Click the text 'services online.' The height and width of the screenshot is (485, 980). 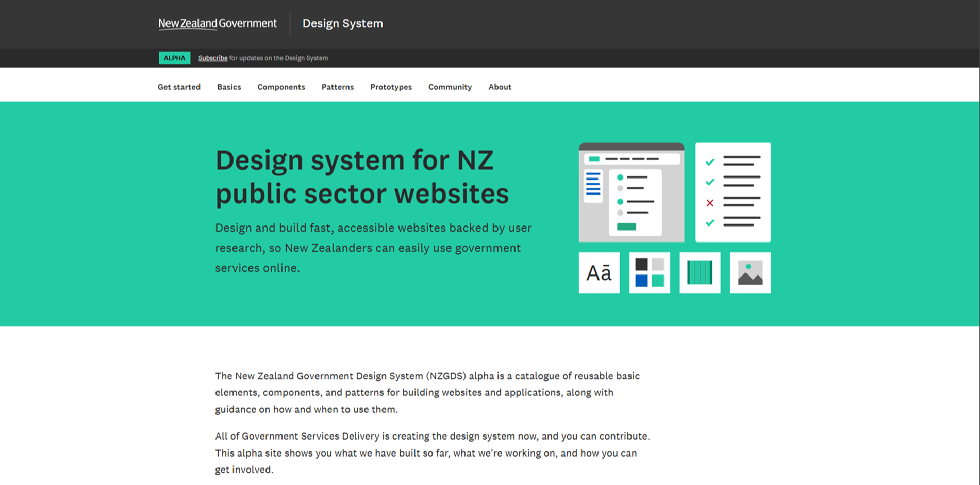[x=257, y=268]
